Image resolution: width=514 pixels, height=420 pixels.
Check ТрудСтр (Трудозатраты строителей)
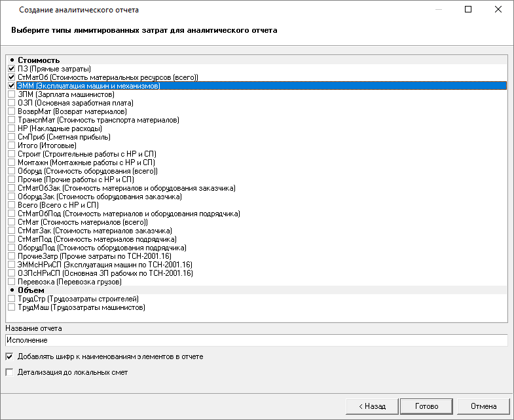click(x=11, y=299)
